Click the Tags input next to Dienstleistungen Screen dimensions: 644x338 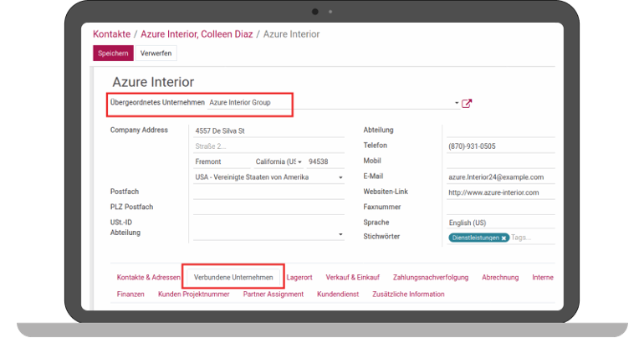(x=531, y=238)
